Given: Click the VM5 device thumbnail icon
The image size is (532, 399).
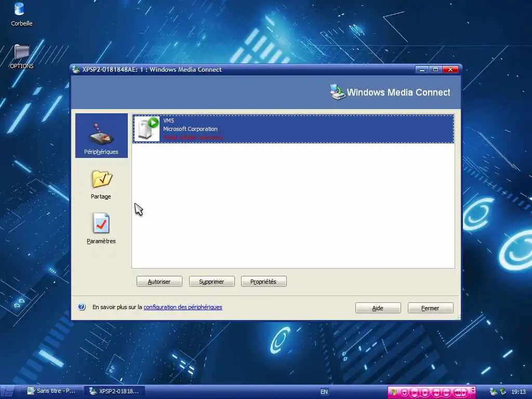Looking at the screenshot, I should 147,129.
